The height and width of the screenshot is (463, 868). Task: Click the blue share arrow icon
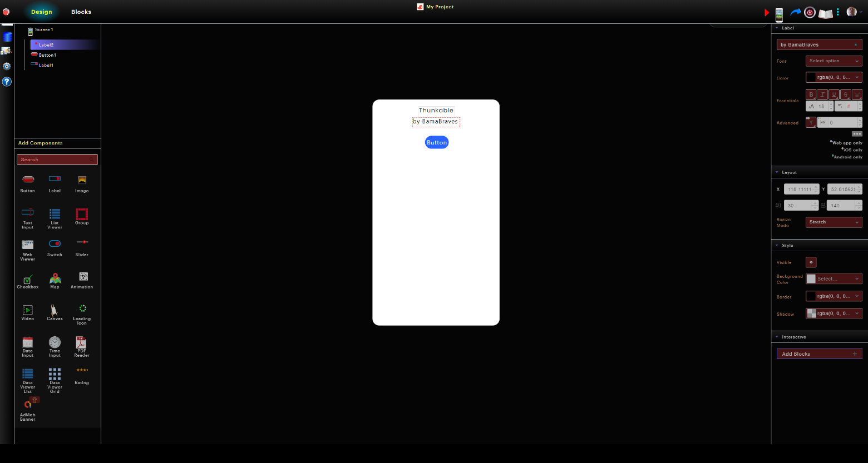[796, 12]
